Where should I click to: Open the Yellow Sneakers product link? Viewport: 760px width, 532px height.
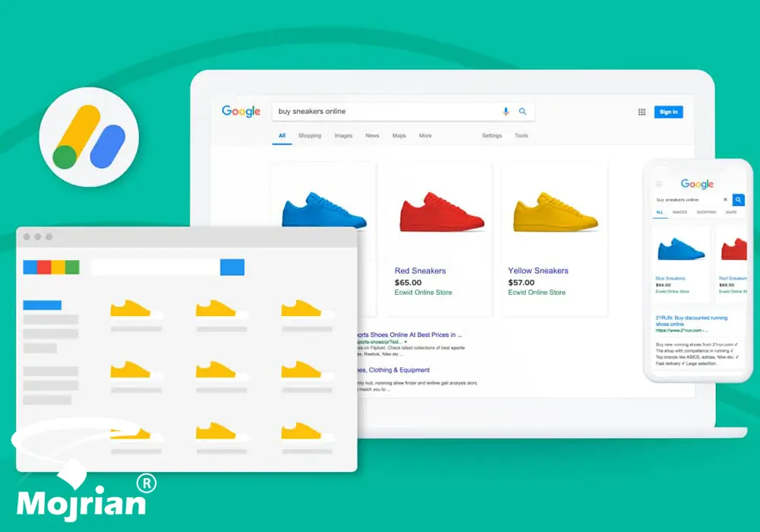[x=538, y=271]
